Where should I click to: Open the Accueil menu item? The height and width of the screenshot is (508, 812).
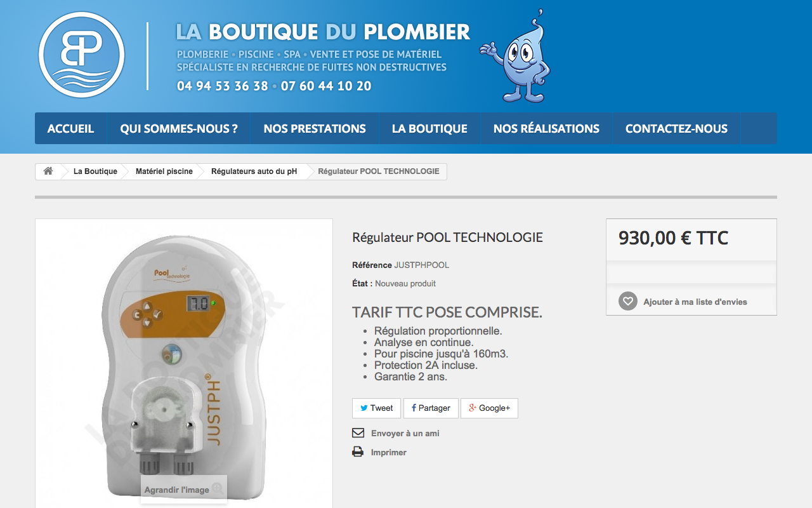click(x=70, y=129)
